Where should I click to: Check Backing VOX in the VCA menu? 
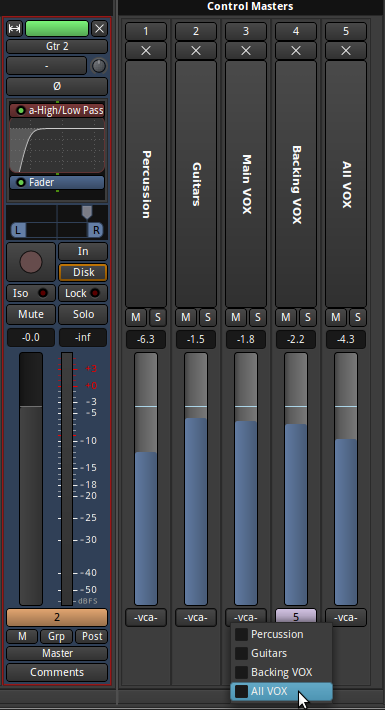pos(281,672)
